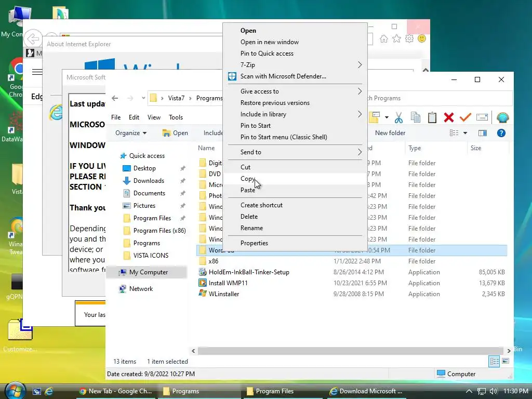Screen dimensions: 532x399
Task: Click the network tray icon
Action: (482, 391)
